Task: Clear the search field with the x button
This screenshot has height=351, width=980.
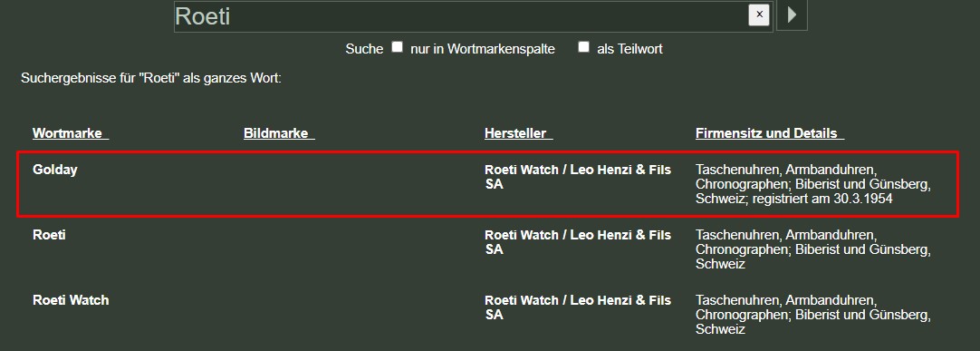Action: 759,15
